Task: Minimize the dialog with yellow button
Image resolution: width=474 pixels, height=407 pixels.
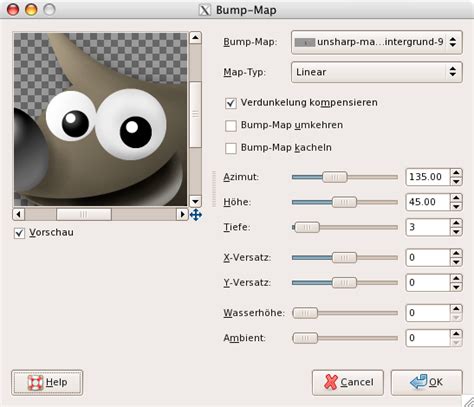Action: 31,10
